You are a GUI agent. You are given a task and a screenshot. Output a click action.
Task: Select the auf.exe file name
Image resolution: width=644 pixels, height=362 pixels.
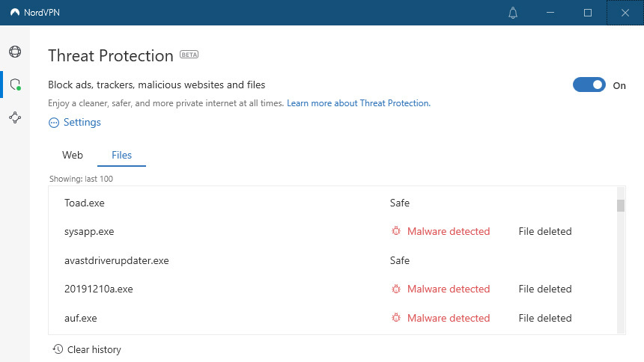point(81,318)
